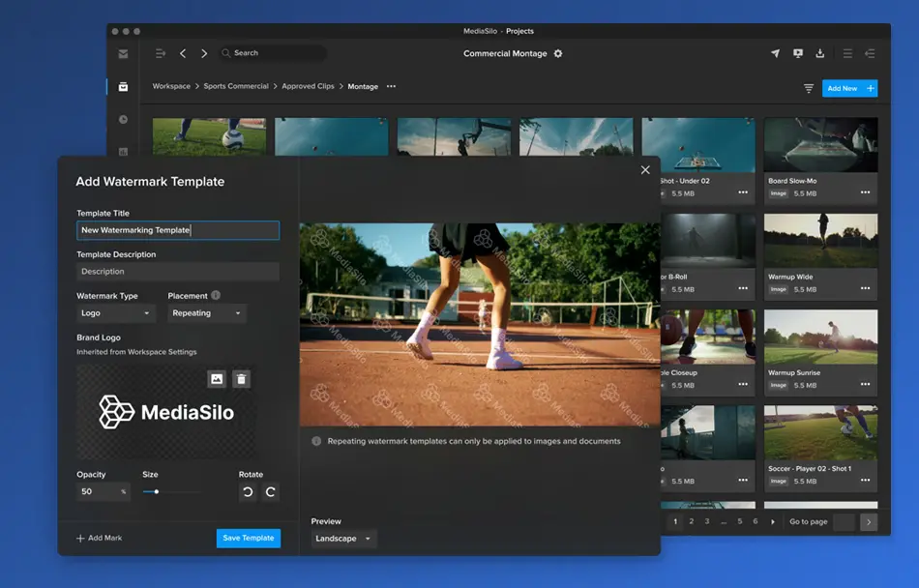Viewport: 919px width, 588px height.
Task: Adjust the watermark Size slider
Action: point(155,491)
